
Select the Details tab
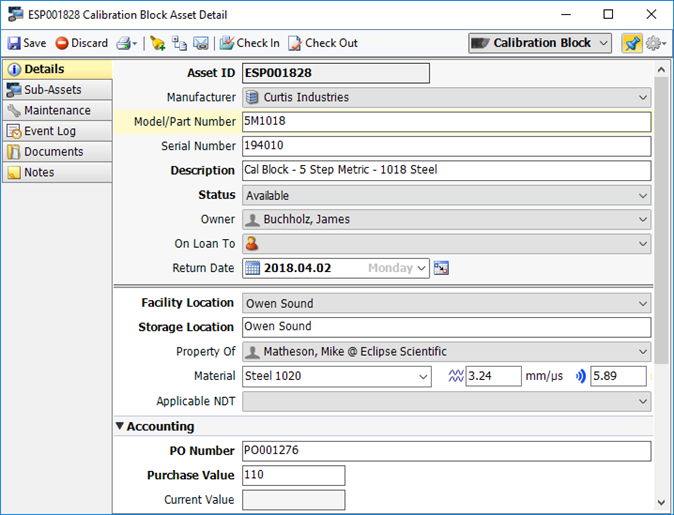[57, 69]
